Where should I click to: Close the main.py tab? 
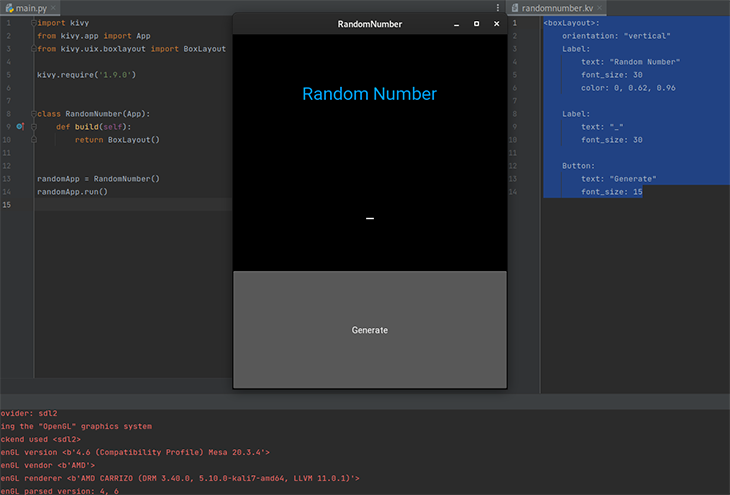(53, 8)
